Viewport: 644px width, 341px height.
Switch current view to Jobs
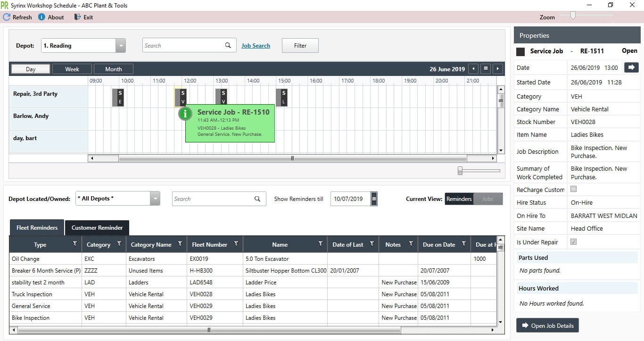[488, 199]
